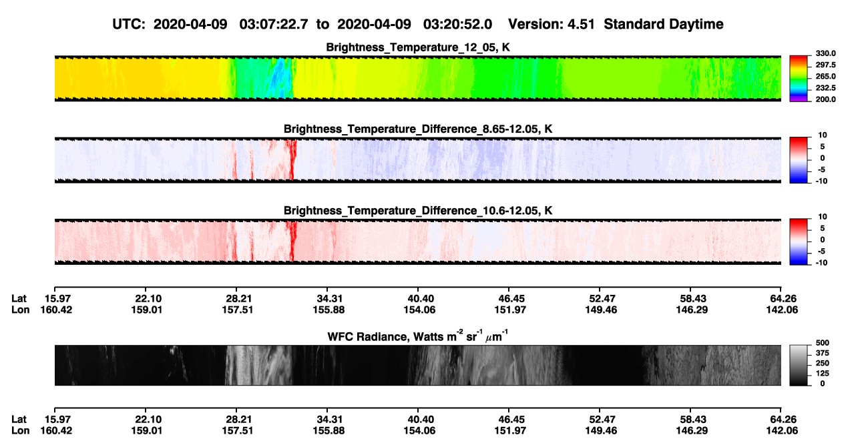Click the Brightness_Temperature_12_05, K panel title

point(418,47)
